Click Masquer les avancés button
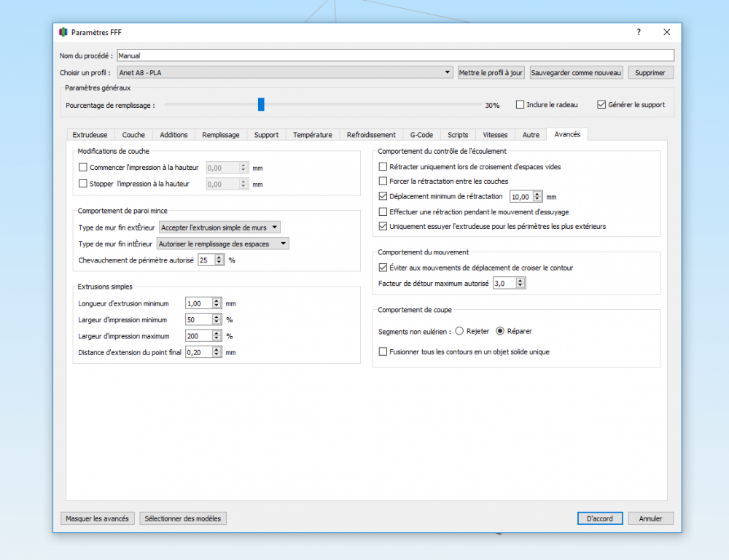This screenshot has height=560, width=729. pos(97,518)
